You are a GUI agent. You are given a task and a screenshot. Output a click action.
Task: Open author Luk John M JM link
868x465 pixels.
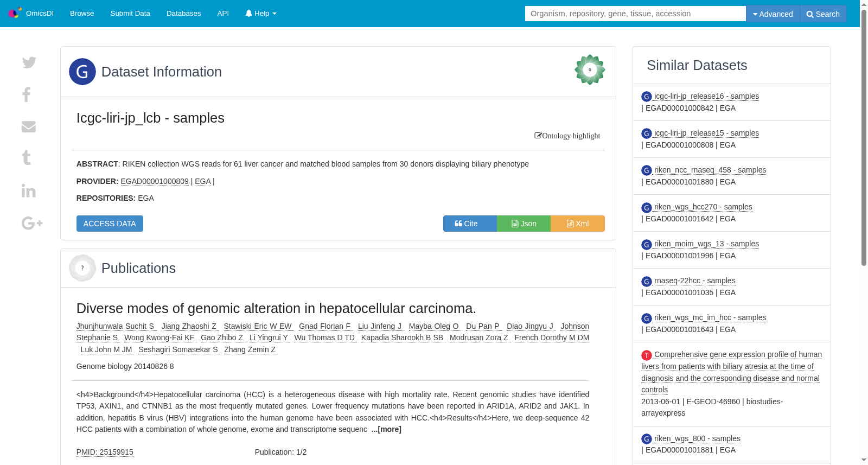pos(106,349)
